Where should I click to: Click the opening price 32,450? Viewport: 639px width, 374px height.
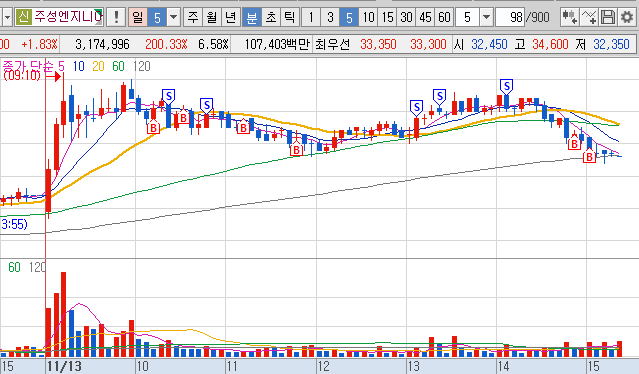coord(489,44)
